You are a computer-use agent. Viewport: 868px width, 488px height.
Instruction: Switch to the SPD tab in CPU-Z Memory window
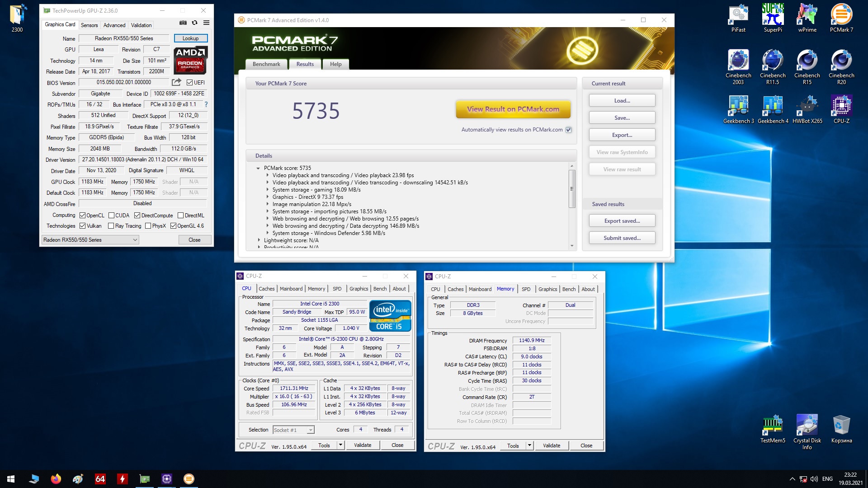coord(526,289)
